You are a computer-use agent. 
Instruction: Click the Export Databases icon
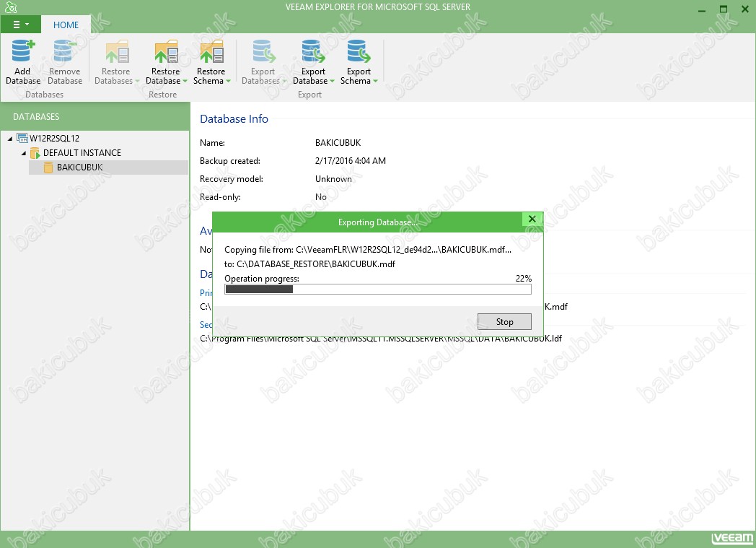263,51
